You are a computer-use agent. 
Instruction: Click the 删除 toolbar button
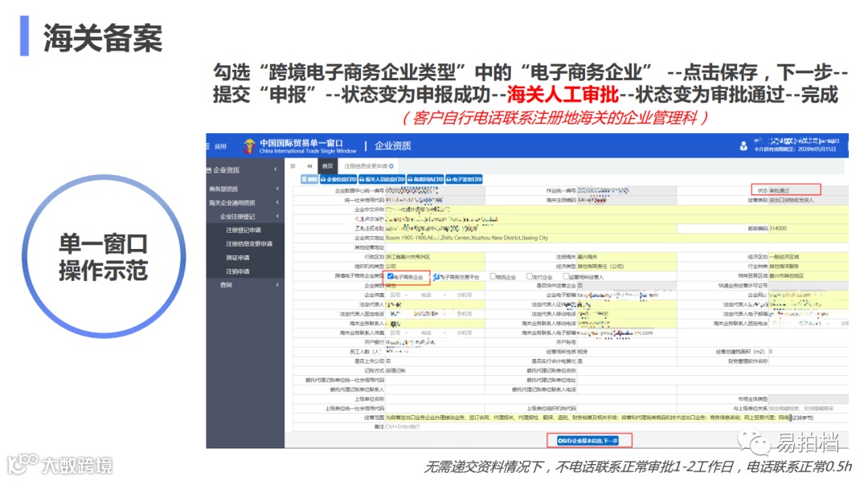310,179
